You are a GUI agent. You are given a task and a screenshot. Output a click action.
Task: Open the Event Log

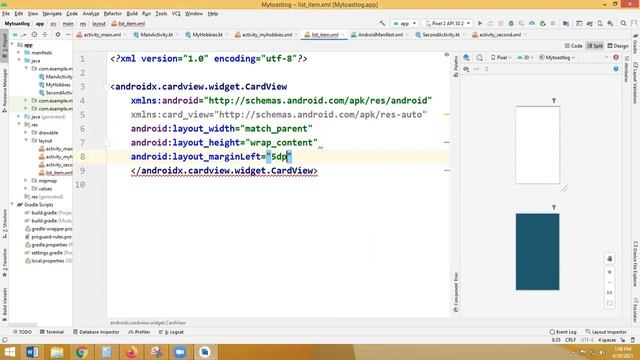563,332
